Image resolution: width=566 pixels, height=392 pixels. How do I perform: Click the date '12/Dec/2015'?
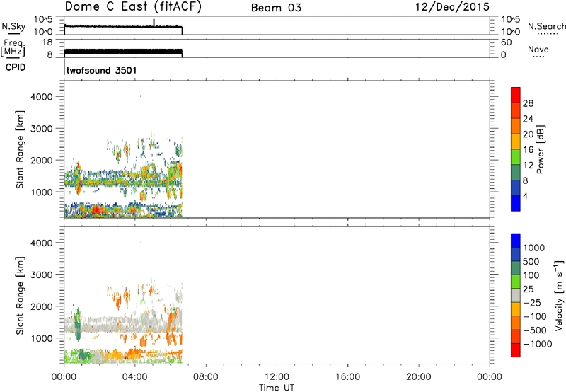[452, 6]
